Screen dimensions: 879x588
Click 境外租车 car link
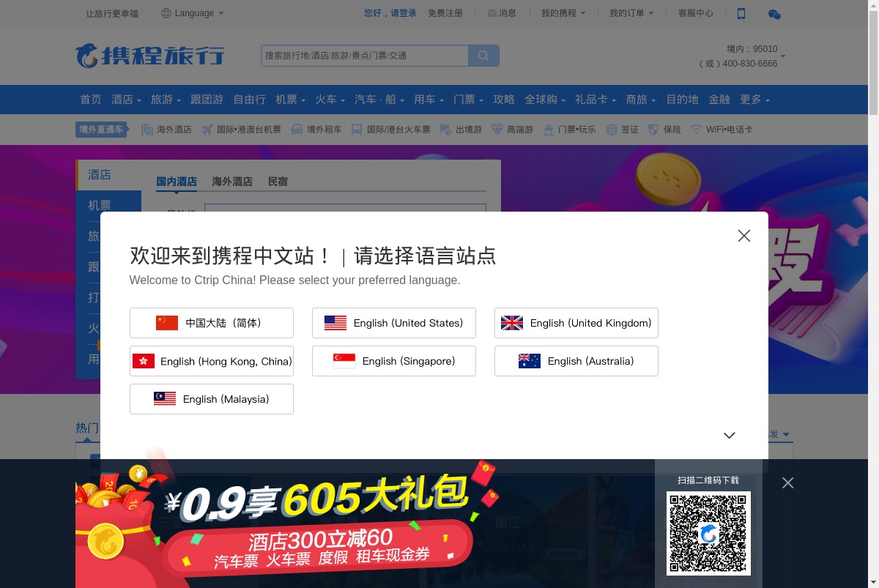(x=316, y=130)
